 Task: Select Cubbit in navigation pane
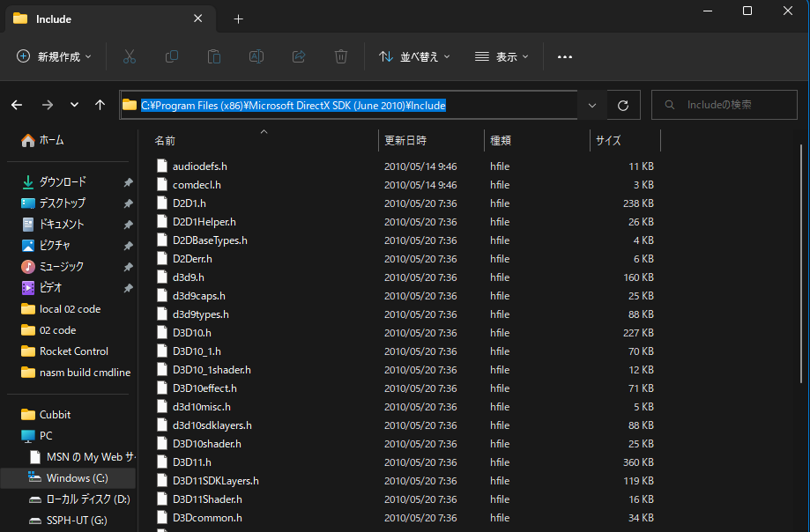(46, 415)
